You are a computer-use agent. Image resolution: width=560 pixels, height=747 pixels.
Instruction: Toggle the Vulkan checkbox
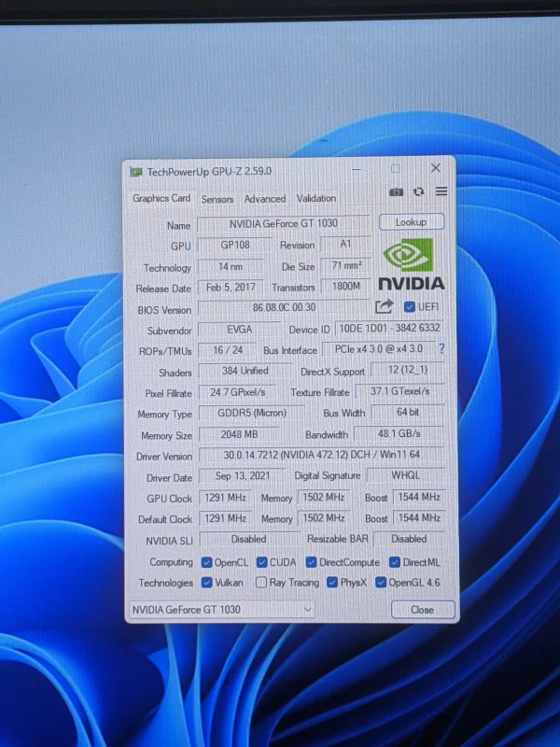(x=206, y=582)
